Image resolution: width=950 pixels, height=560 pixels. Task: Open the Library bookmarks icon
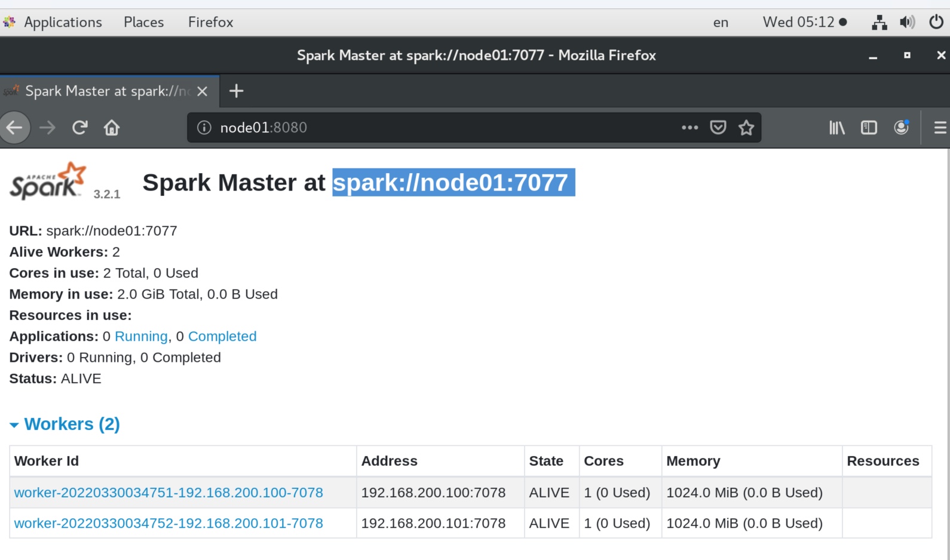tap(837, 127)
